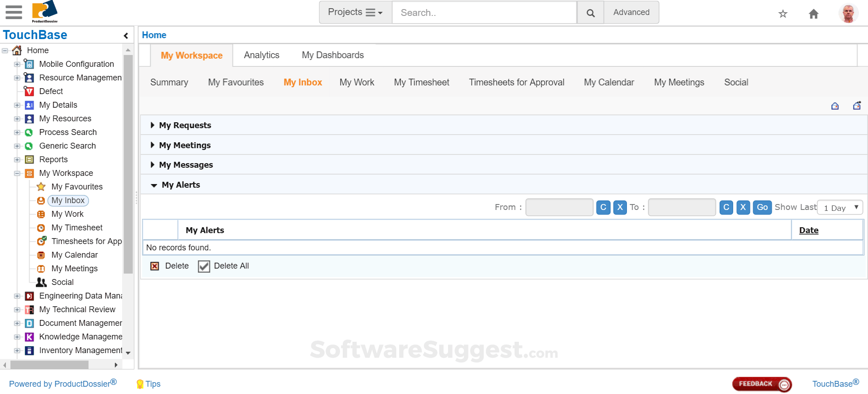Open the My Timesheet sub-tab

pyautogui.click(x=421, y=82)
